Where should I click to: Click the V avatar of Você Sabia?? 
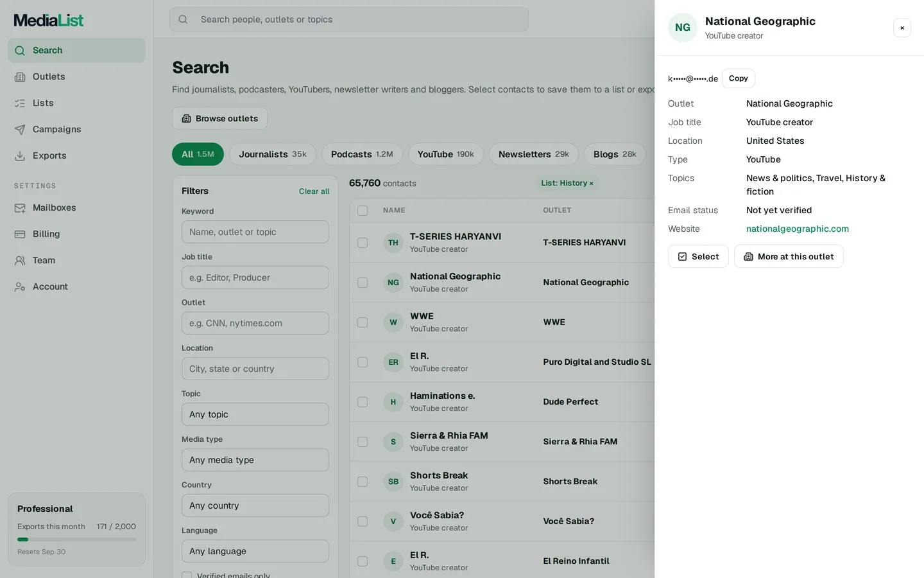pyautogui.click(x=393, y=521)
